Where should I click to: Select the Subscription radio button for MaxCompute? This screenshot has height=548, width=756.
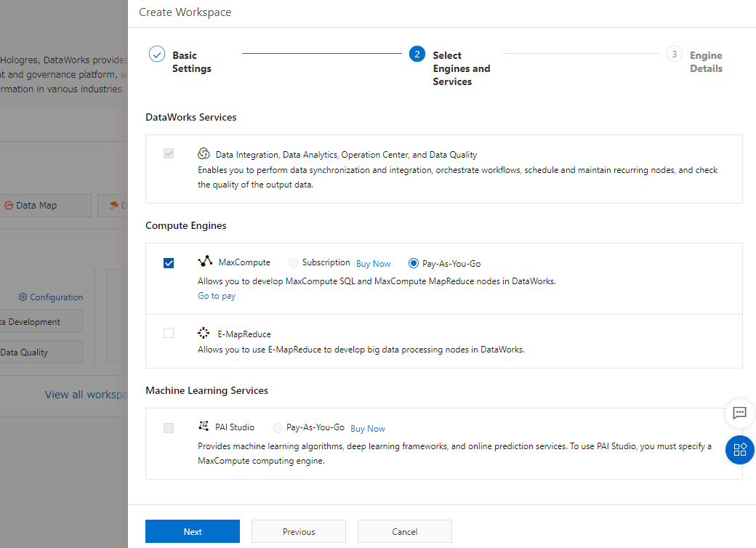[293, 263]
